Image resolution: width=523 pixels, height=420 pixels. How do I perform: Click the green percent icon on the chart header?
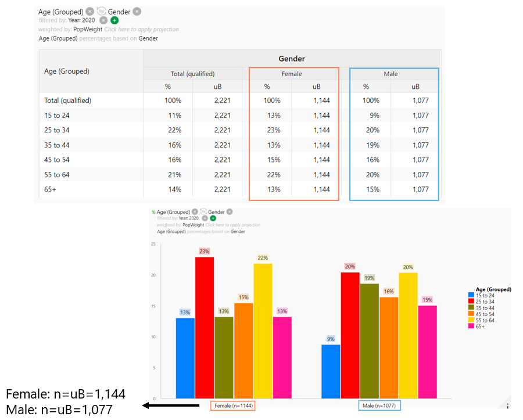(x=153, y=211)
